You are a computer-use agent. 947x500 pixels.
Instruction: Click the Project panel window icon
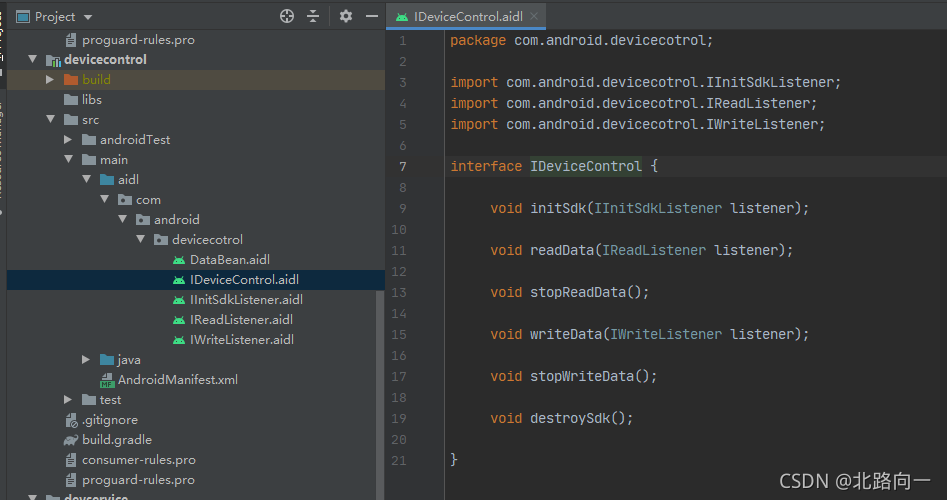click(x=23, y=17)
